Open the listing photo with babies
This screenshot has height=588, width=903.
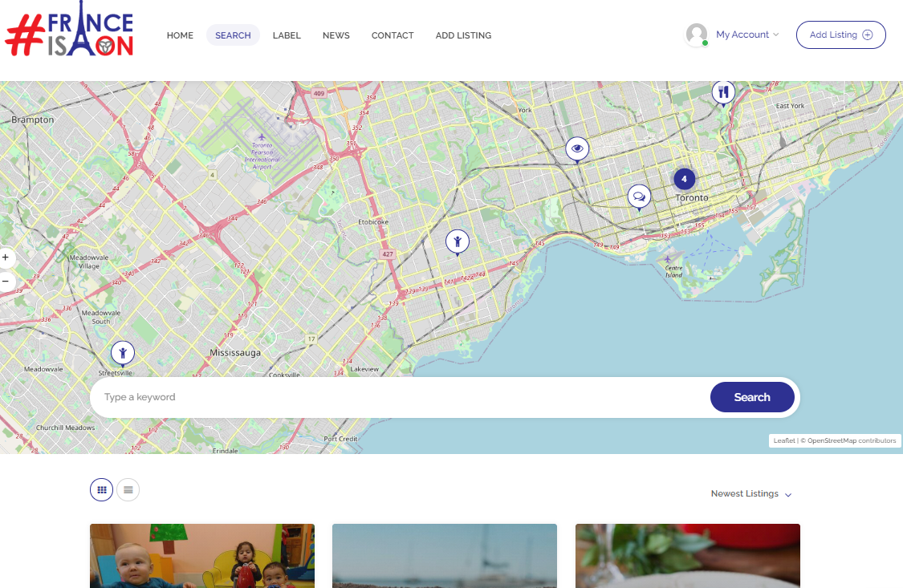pyautogui.click(x=202, y=556)
